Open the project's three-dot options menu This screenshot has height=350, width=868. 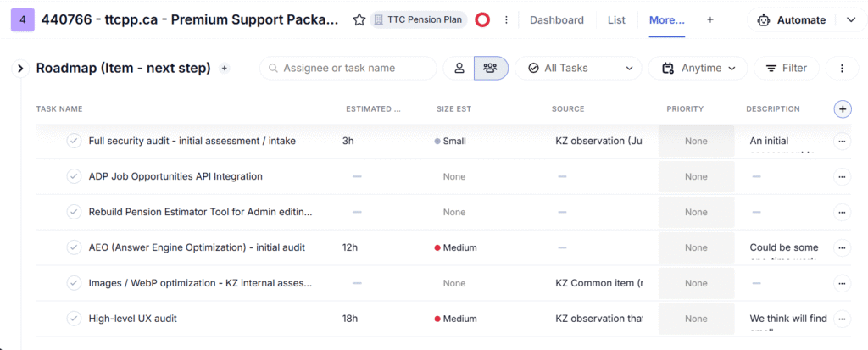[506, 20]
